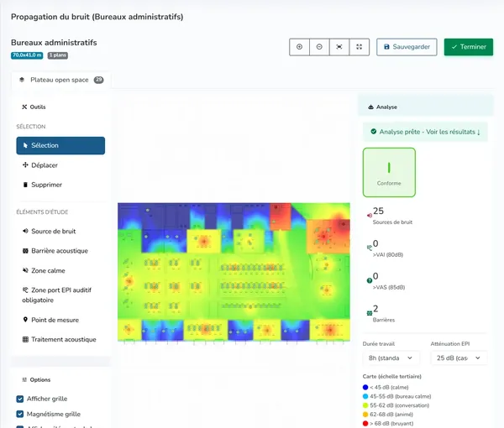Select the Traitement acoustique tool

point(60,339)
